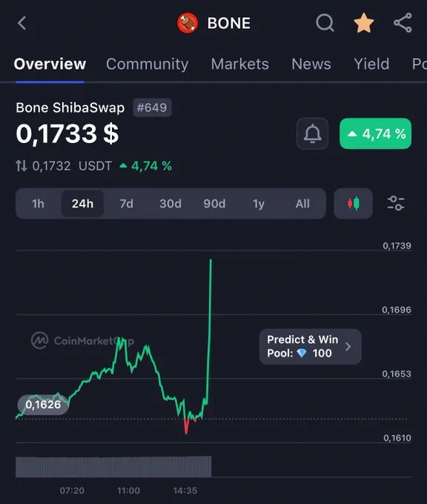Tap the 0,1610 axis label
Image resolution: width=427 pixels, height=504 pixels.
(397, 438)
